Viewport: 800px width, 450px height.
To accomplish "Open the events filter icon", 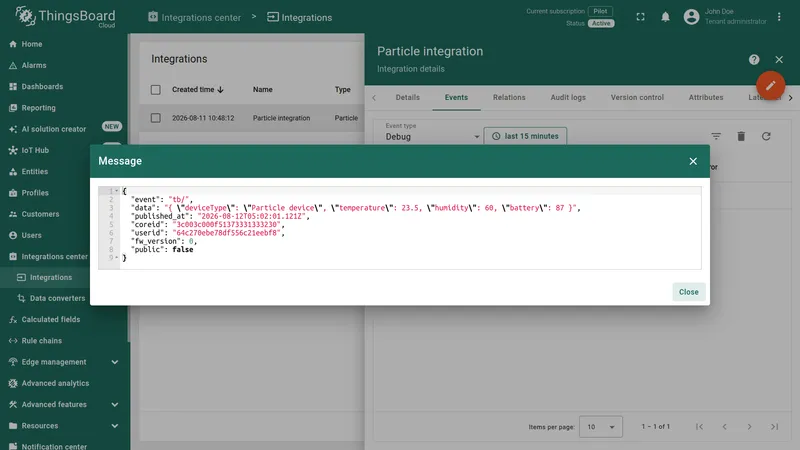I will click(716, 136).
